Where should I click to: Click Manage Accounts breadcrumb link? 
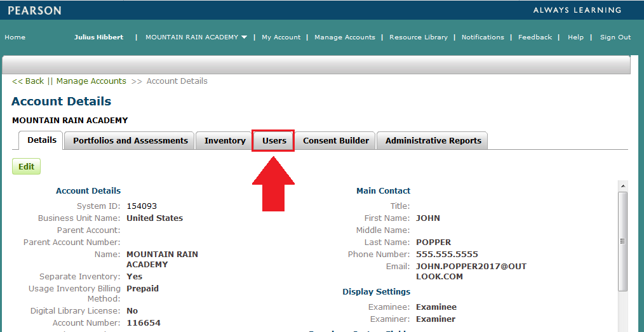(91, 81)
